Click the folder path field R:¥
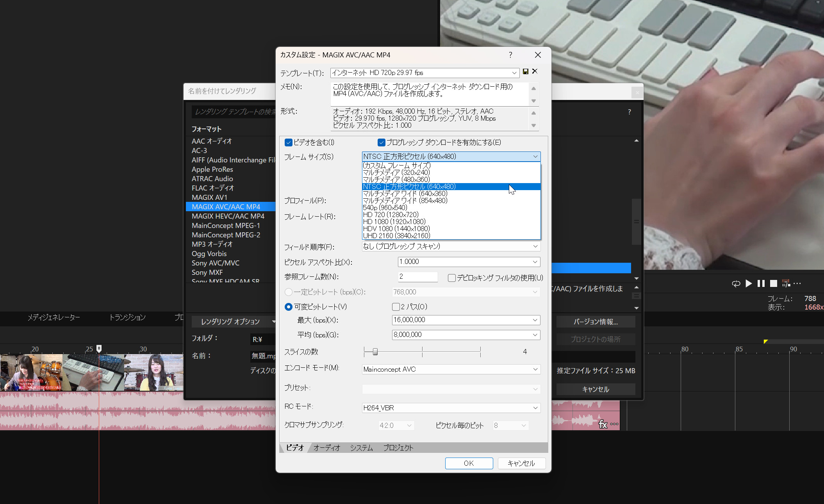Viewport: 824px width, 504px height. [263, 340]
